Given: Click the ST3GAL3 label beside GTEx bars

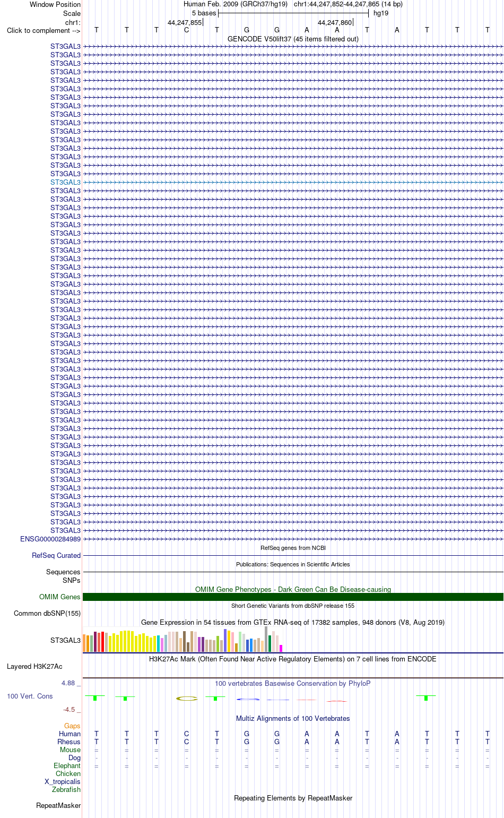Looking at the screenshot, I should click(x=66, y=641).
